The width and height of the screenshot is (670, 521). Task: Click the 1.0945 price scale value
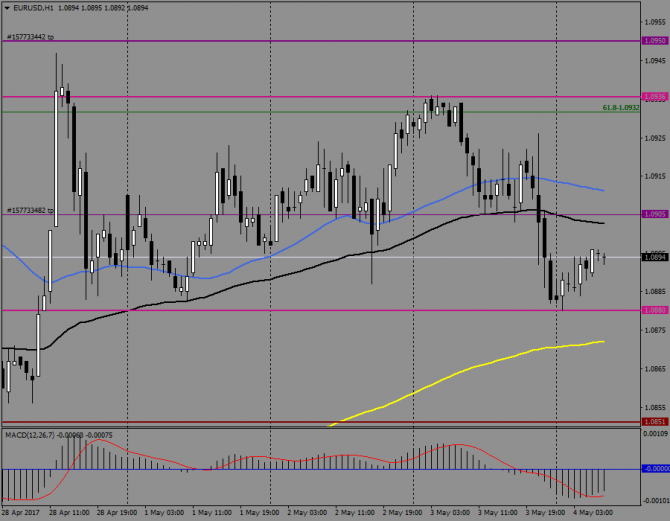coord(655,61)
